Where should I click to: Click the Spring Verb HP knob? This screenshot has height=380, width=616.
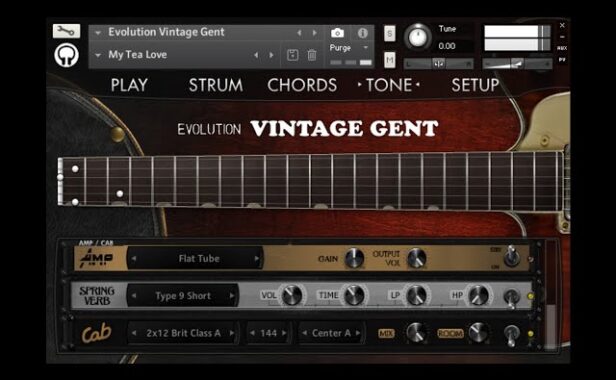(x=478, y=296)
